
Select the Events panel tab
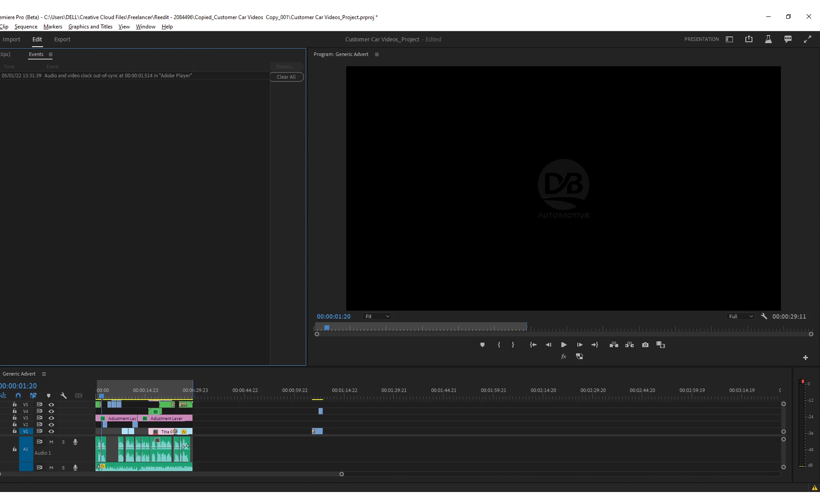(36, 55)
